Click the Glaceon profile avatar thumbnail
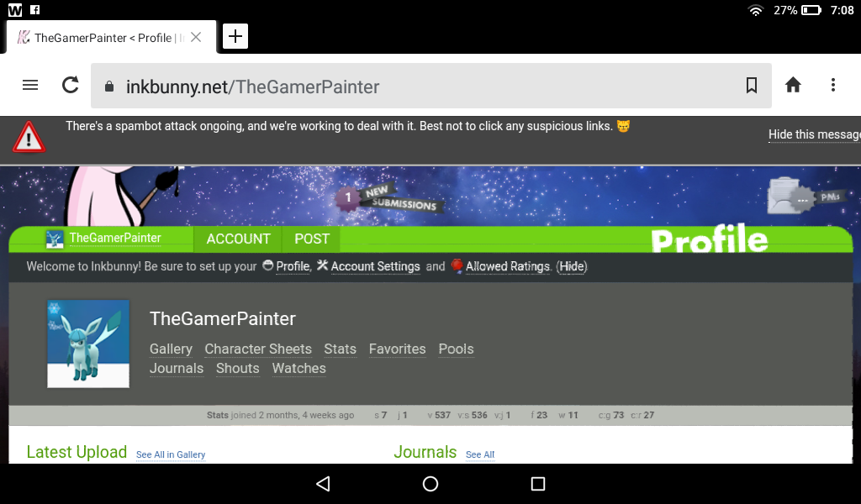Image resolution: width=861 pixels, height=504 pixels. 88,344
